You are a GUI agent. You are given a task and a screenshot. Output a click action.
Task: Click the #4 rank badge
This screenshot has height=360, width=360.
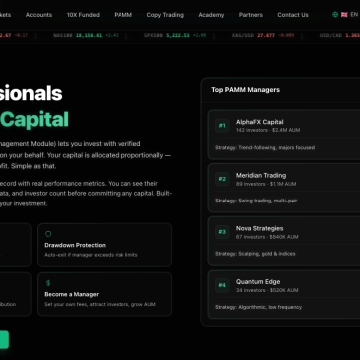click(x=222, y=285)
